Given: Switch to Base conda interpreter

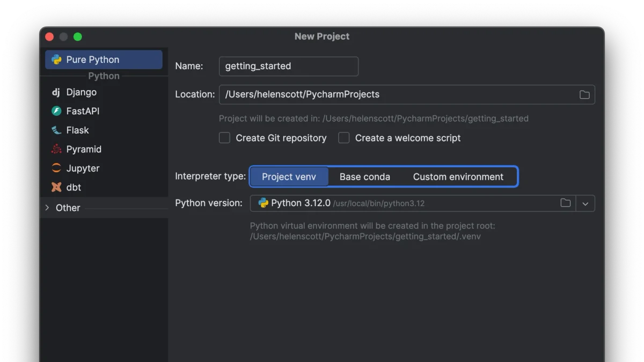Looking at the screenshot, I should click(365, 177).
